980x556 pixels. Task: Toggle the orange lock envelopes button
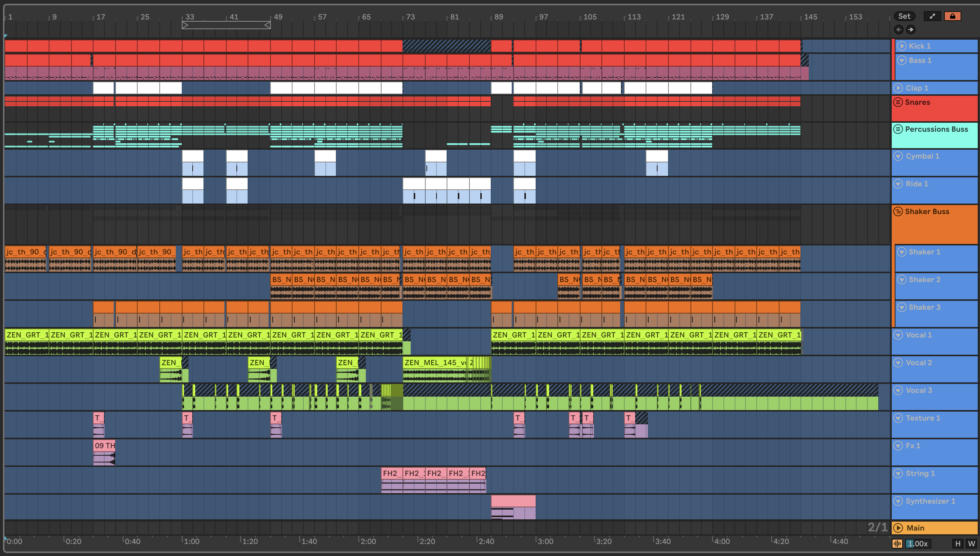point(952,16)
